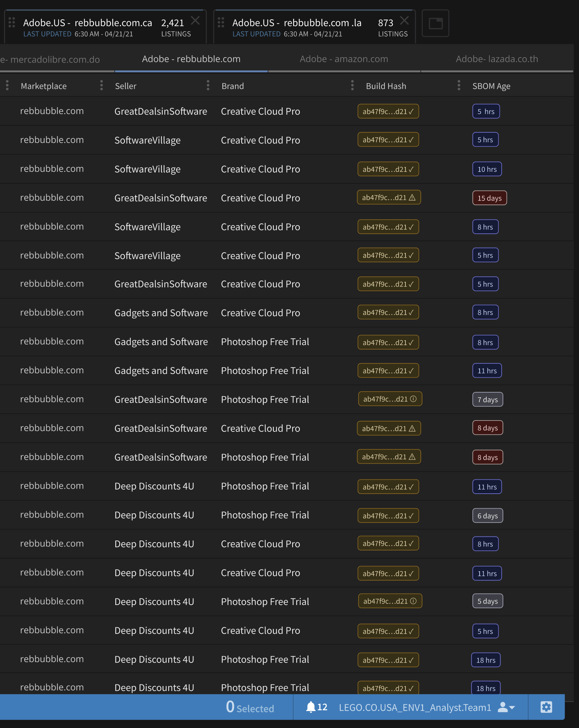This screenshot has width=579, height=728.
Task: Select GreatDealsinSoftware seller in first row
Action: point(161,111)
